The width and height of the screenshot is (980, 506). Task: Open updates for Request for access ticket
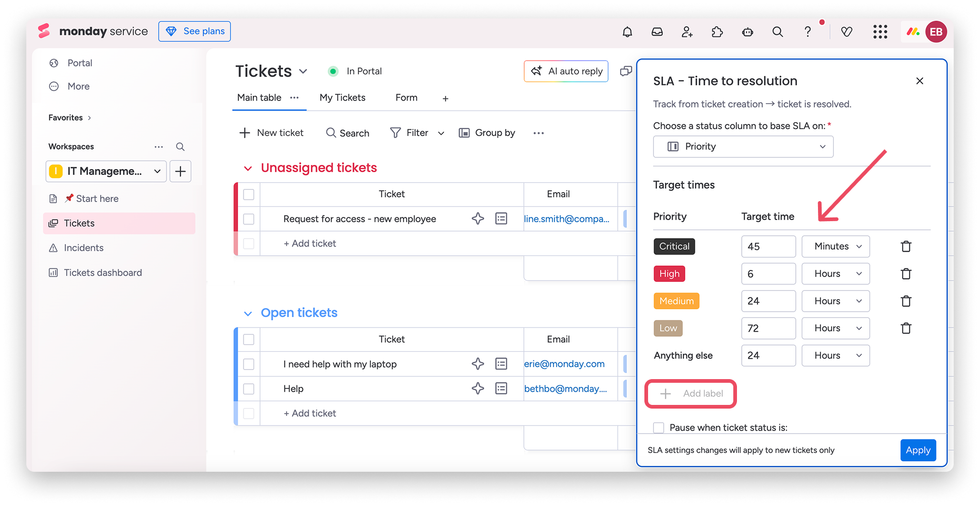pos(501,219)
